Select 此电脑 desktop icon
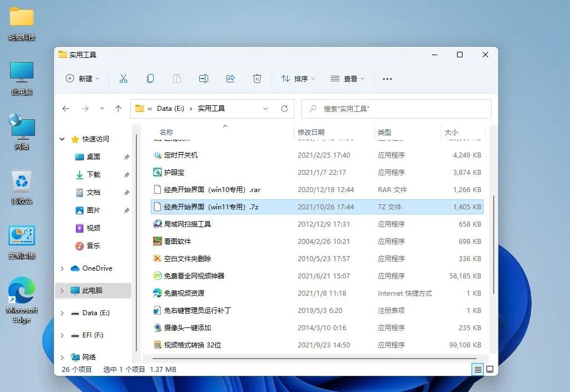Screen dimensions: 570x392 22,78
